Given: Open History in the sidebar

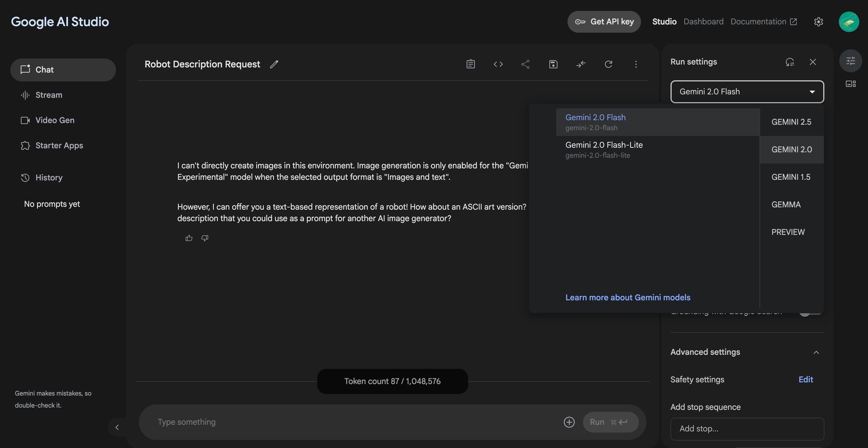Looking at the screenshot, I should (63, 177).
